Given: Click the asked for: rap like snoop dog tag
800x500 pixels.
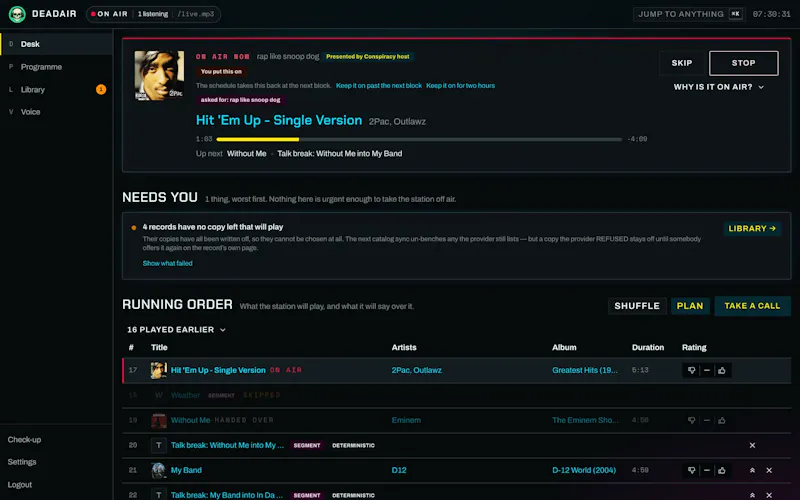Looking at the screenshot, I should tap(240, 100).
